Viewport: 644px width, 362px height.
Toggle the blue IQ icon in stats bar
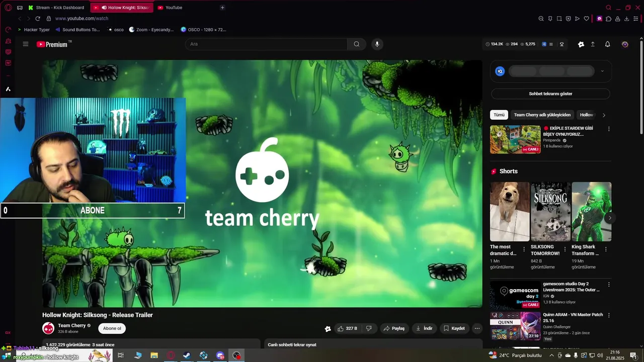click(x=544, y=44)
